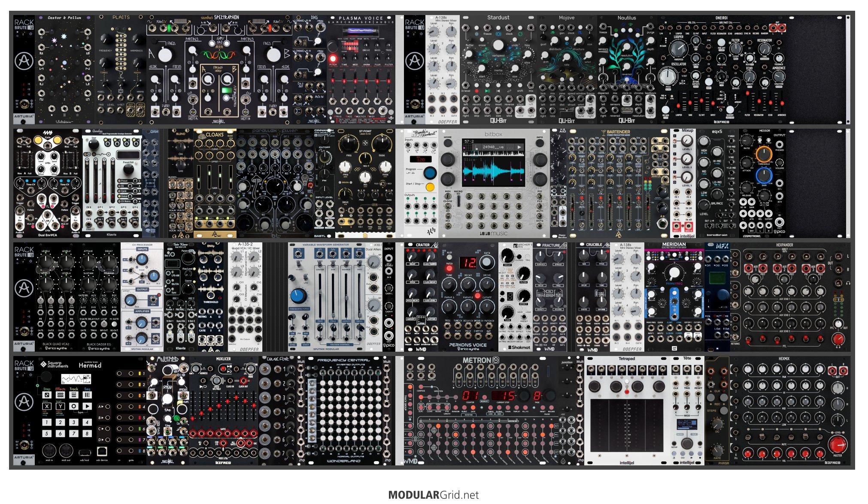
Task: Select the Tetrapad module
Action: point(627,410)
